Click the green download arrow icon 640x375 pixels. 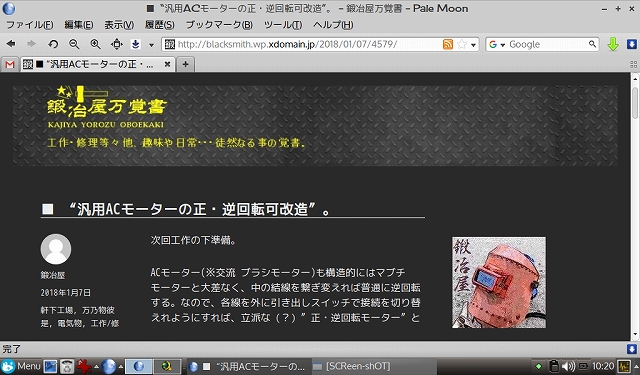pyautogui.click(x=613, y=44)
